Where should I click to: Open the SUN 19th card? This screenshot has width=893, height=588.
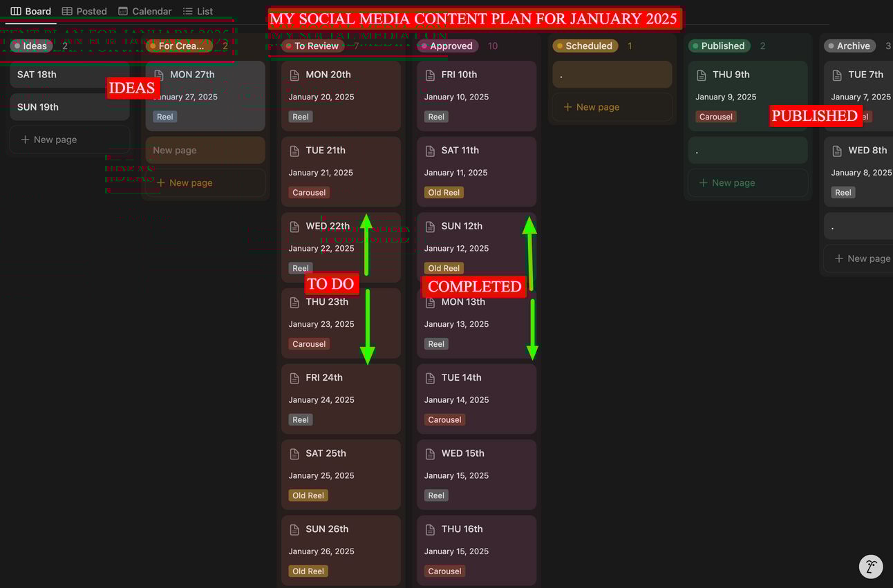click(70, 107)
